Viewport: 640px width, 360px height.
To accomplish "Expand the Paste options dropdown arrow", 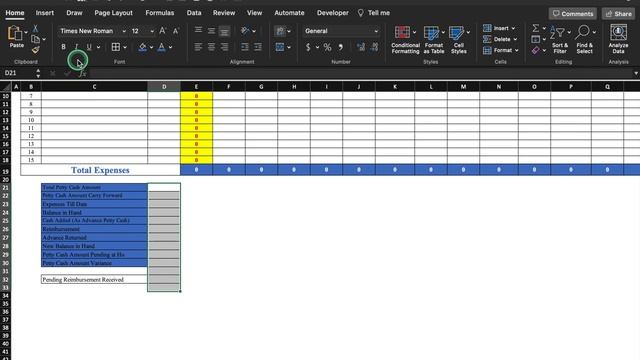I will [26, 32].
